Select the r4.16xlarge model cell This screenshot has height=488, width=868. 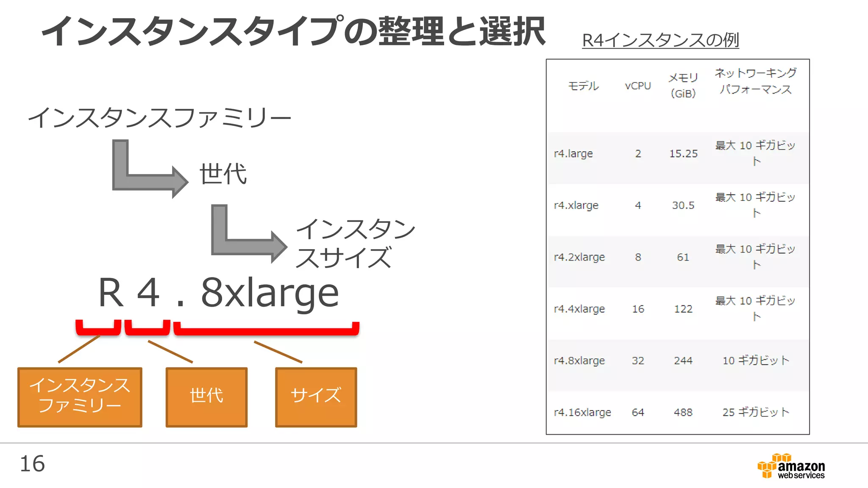pos(582,412)
